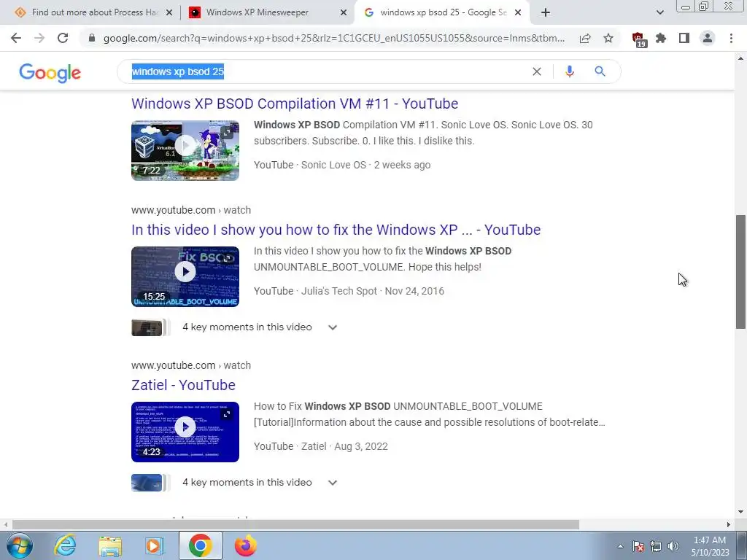Open Firefox from the taskbar
The height and width of the screenshot is (560, 747).
(x=245, y=545)
